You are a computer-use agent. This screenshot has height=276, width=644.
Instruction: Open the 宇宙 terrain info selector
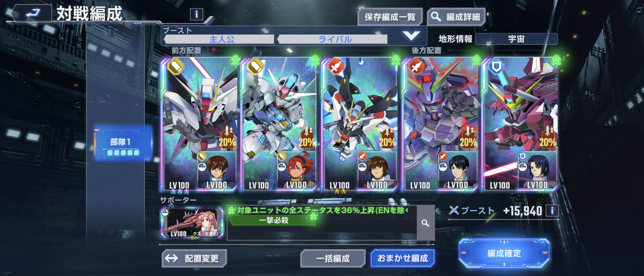(516, 39)
